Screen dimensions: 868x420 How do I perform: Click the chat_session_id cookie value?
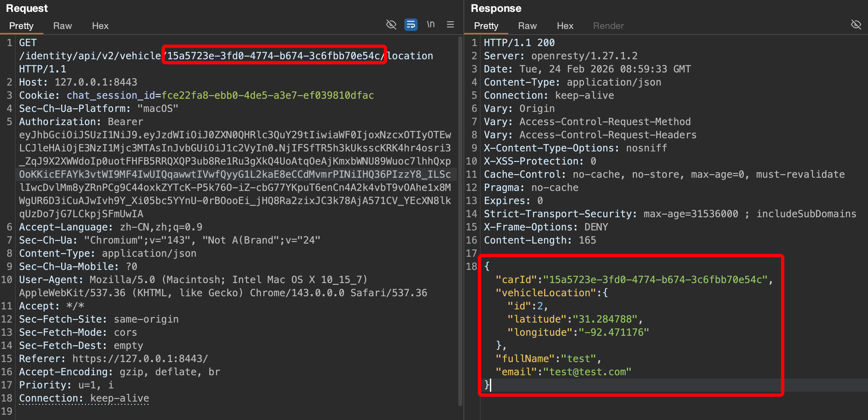click(268, 95)
